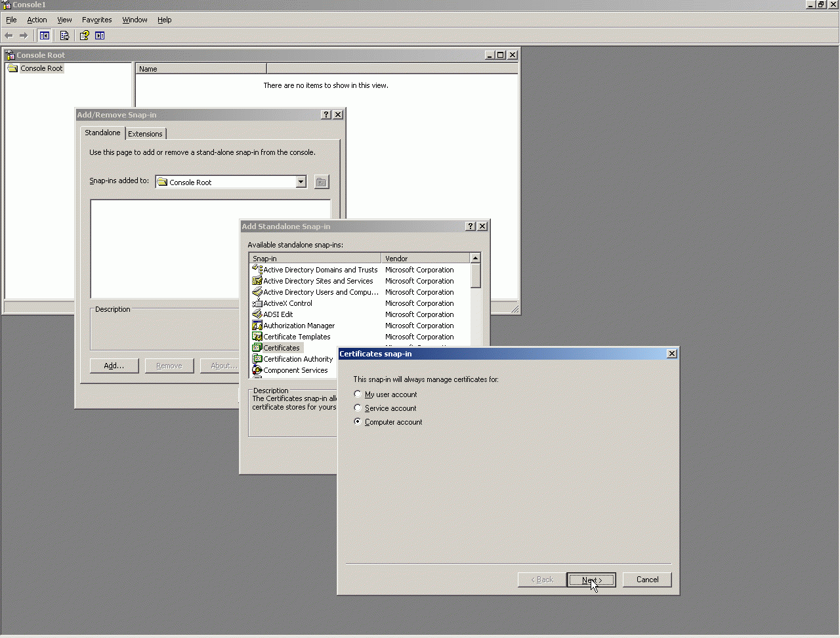This screenshot has height=638, width=840.
Task: Click About... in Add/Remove Snap-in dialog
Action: tap(220, 366)
